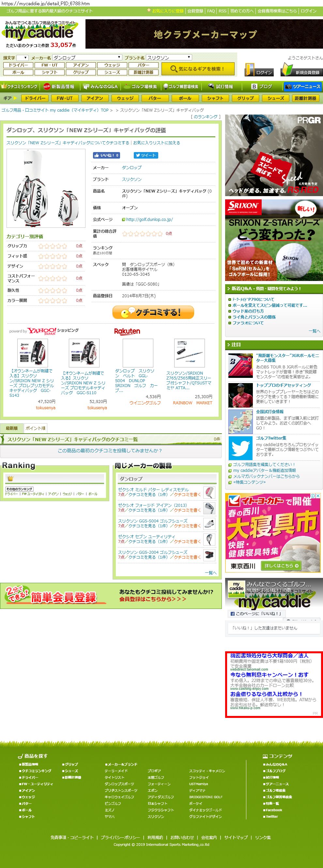Screen dimensions: 323x868
Task: Open トッププロのギアセッティング link
Action: (283, 385)
